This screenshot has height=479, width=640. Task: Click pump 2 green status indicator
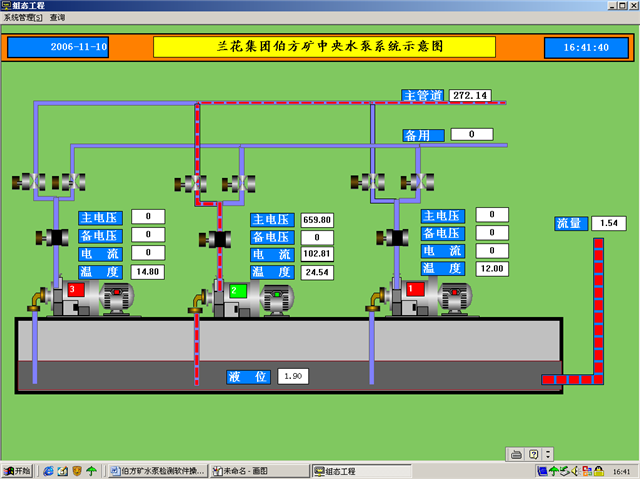pyautogui.click(x=238, y=291)
